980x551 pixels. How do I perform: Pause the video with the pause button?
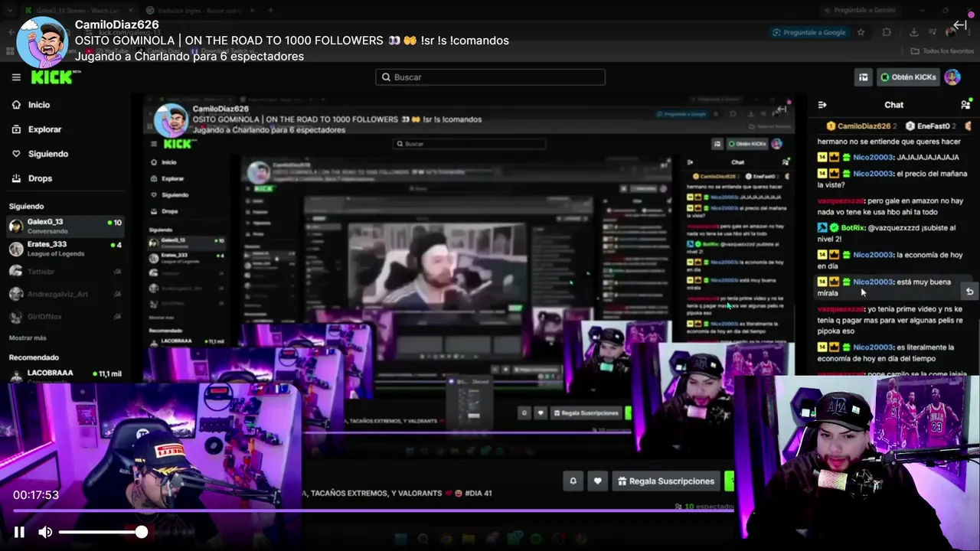coord(20,532)
